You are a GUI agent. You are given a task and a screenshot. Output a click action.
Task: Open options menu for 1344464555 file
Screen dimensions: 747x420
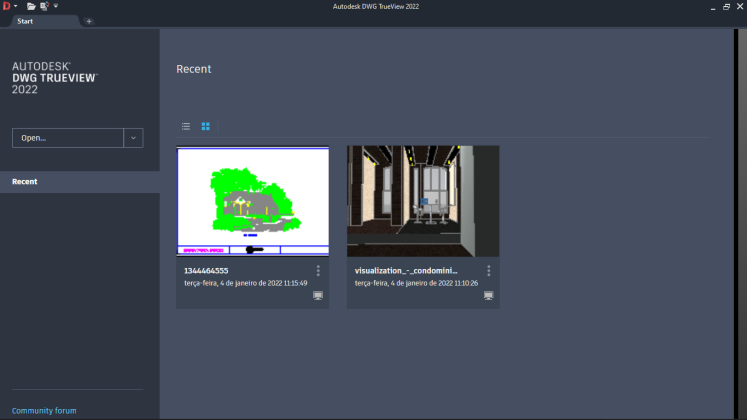[x=318, y=270]
